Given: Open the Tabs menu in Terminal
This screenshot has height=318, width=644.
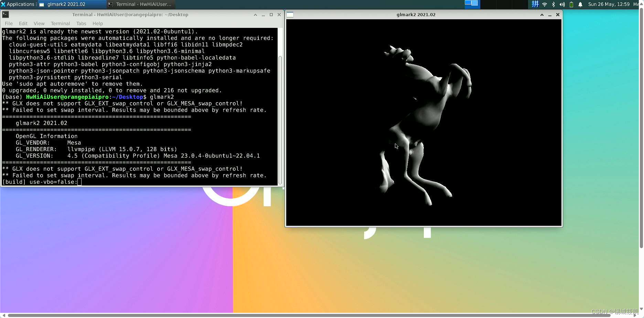Looking at the screenshot, I should coord(81,23).
